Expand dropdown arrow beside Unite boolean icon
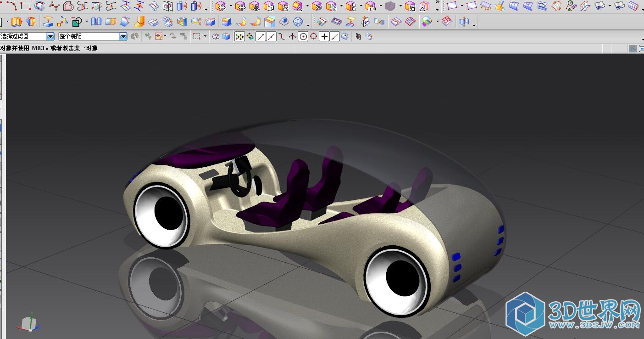The height and width of the screenshot is (339, 644). pos(87,21)
